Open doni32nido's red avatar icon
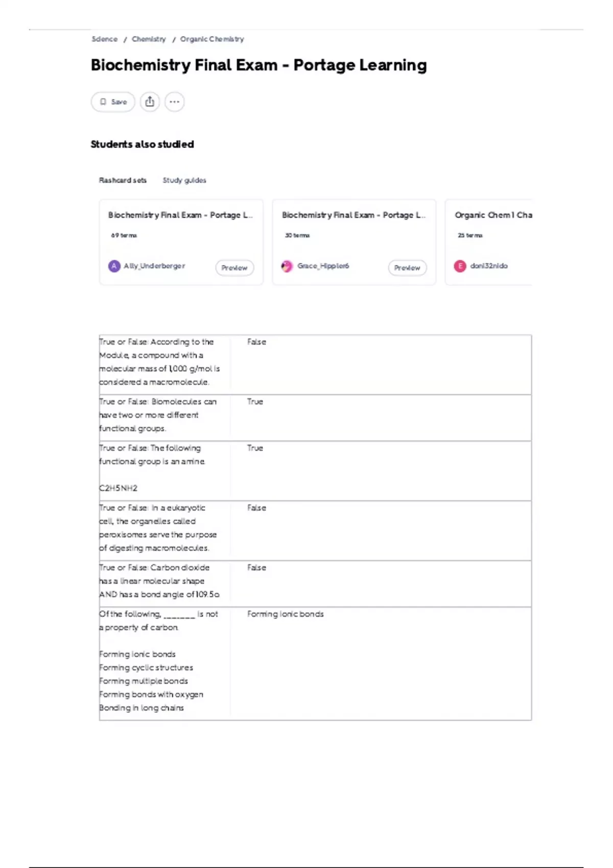 pyautogui.click(x=460, y=266)
